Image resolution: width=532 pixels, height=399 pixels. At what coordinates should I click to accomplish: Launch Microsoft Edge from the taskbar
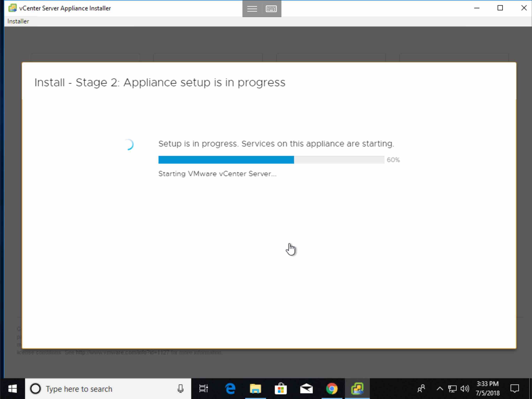point(230,389)
